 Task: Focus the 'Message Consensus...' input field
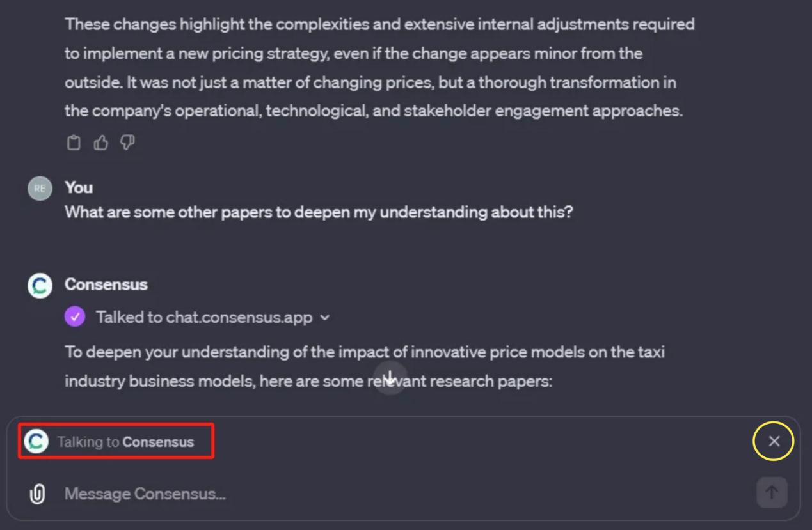point(384,494)
